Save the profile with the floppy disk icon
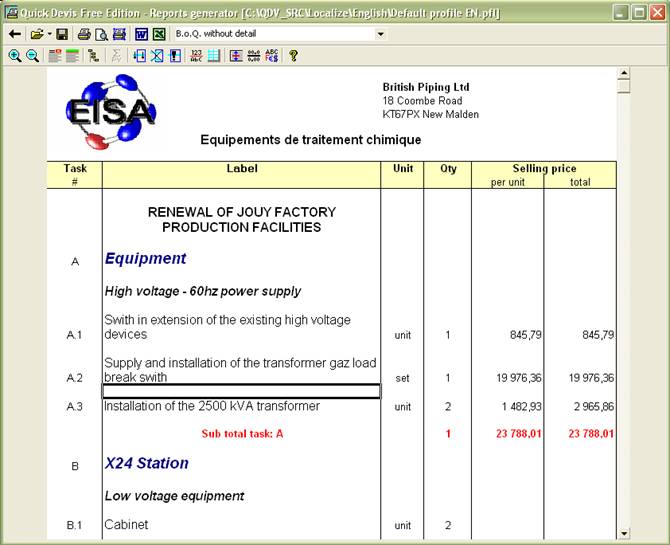The height and width of the screenshot is (545, 670). pyautogui.click(x=62, y=34)
